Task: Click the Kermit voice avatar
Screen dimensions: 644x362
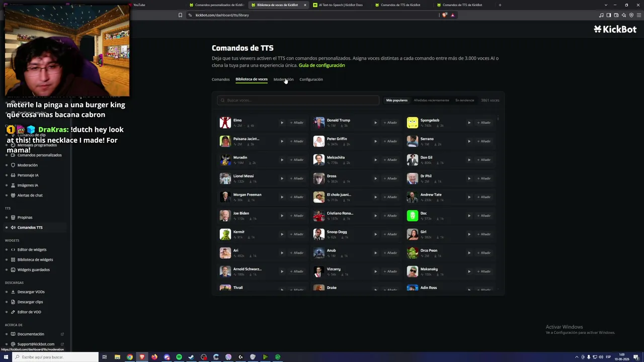Action: (225, 234)
